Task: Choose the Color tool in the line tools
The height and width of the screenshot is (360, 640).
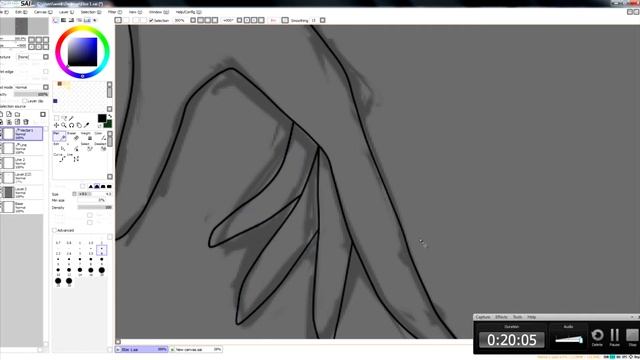Action: [100, 136]
